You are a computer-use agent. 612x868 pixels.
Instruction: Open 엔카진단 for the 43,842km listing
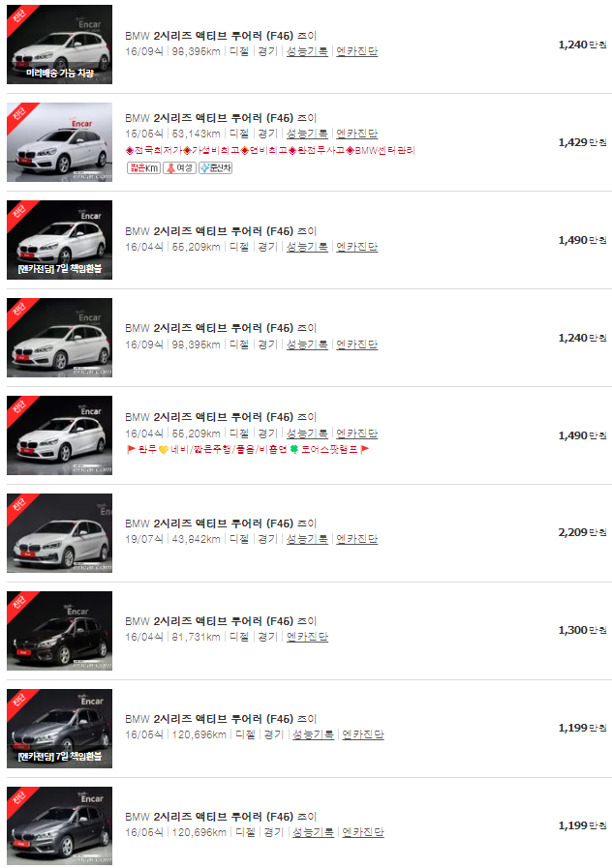tap(356, 539)
